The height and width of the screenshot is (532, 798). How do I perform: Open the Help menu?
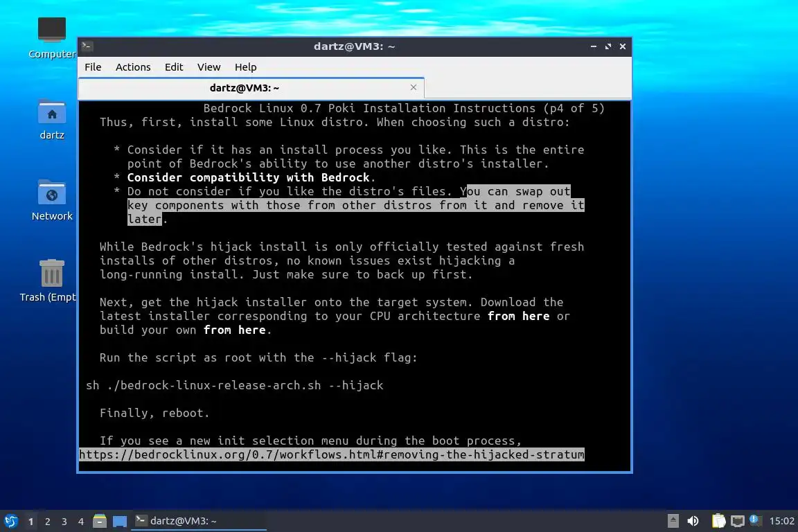tap(245, 67)
